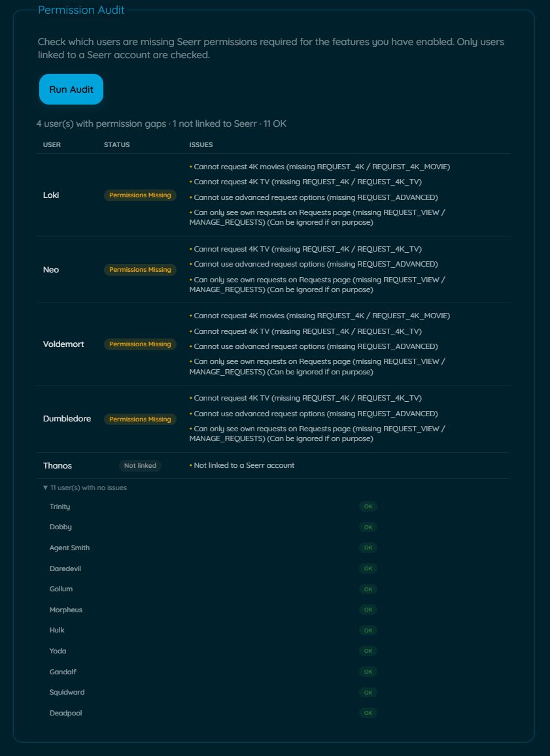
Task: Select the user name Neo
Action: click(51, 269)
